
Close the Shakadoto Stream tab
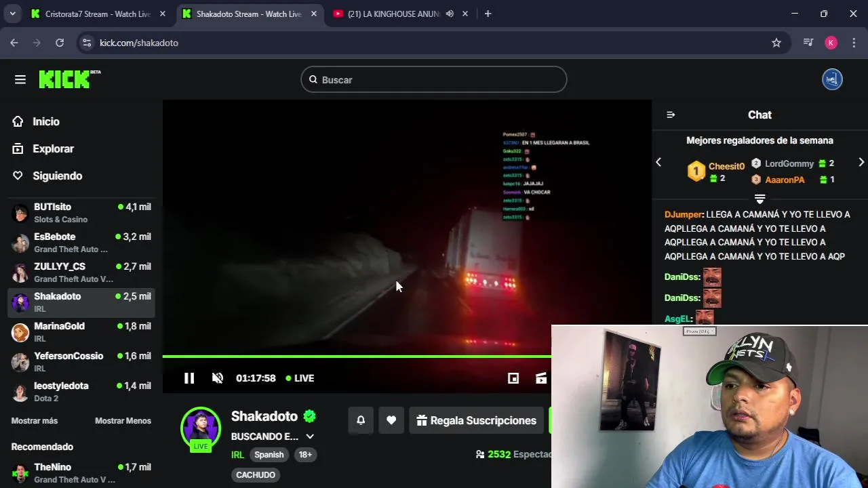[x=313, y=14]
